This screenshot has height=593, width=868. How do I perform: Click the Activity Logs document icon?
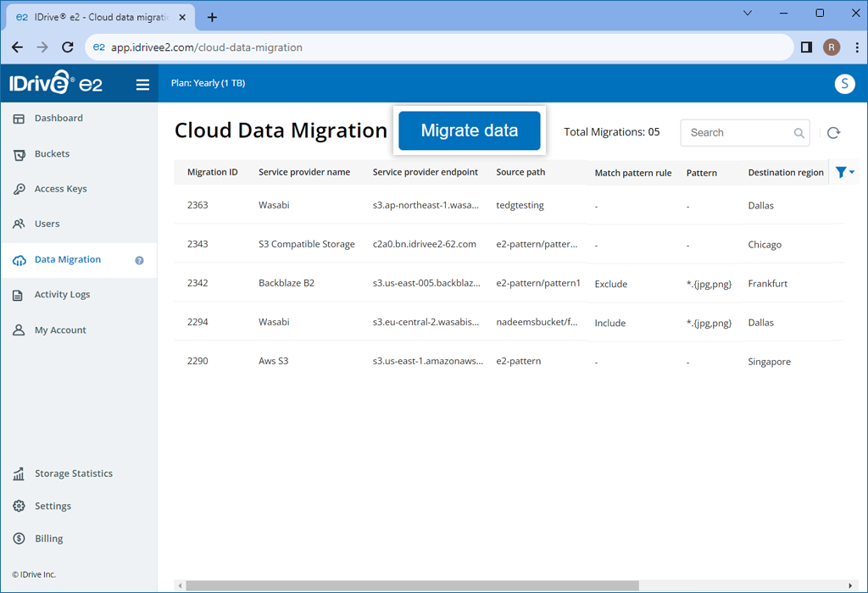coord(18,296)
